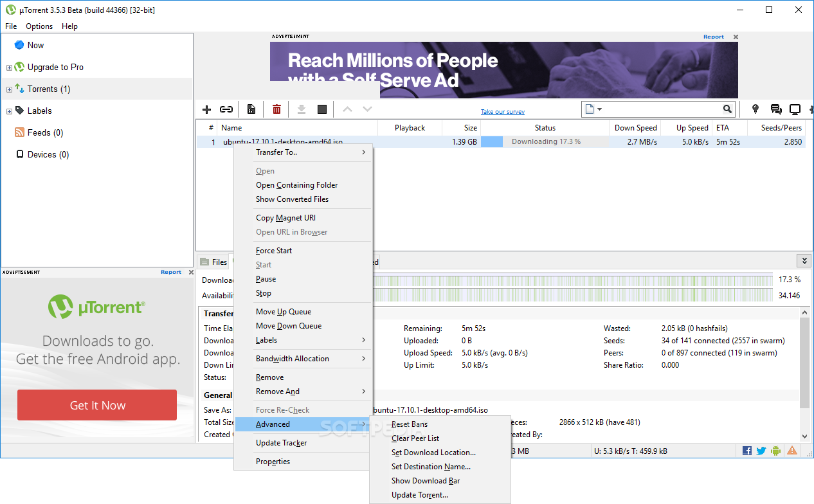Click the Downloading 17.3 % progress bar
The image size is (814, 504).
point(545,142)
